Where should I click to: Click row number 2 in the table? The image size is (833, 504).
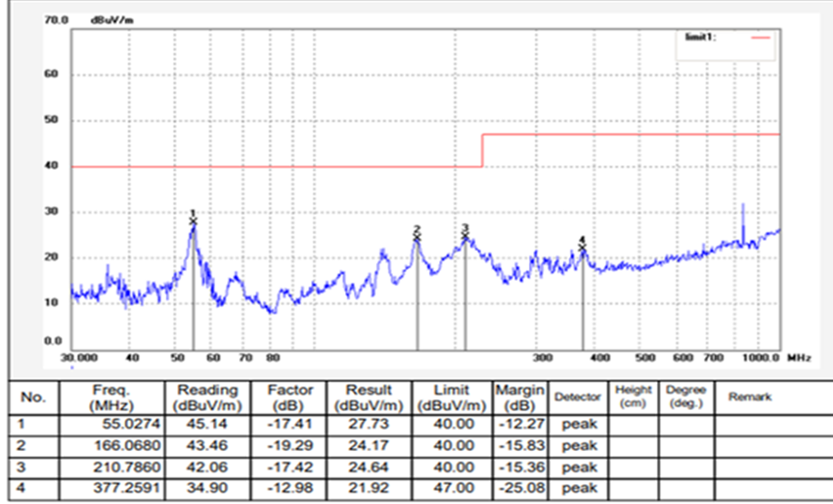coord(21,446)
